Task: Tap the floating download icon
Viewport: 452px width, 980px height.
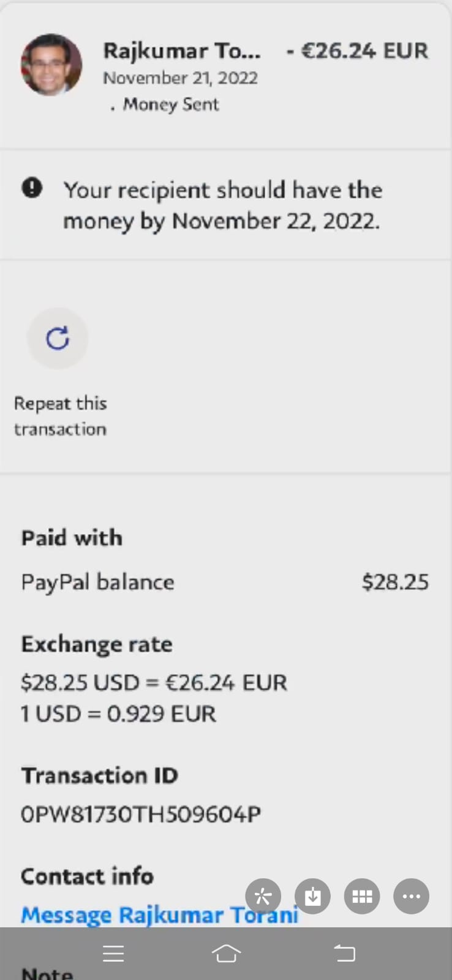Action: click(x=313, y=897)
